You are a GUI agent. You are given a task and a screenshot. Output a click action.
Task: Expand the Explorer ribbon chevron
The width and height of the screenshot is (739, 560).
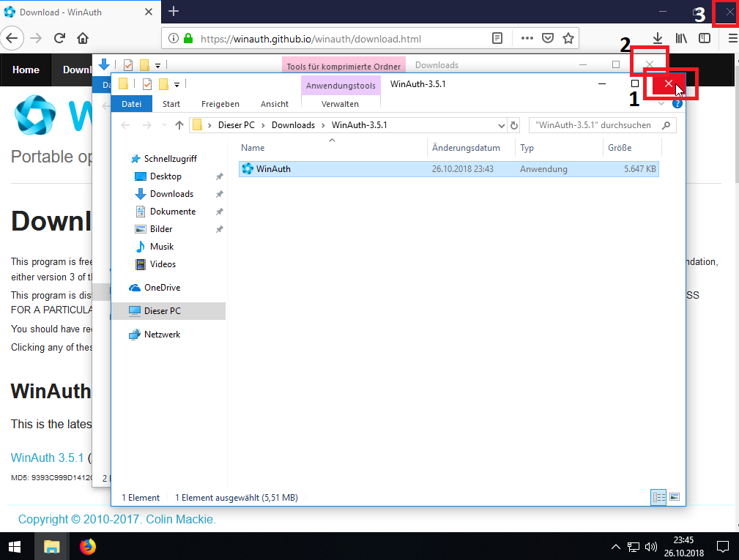coord(662,104)
